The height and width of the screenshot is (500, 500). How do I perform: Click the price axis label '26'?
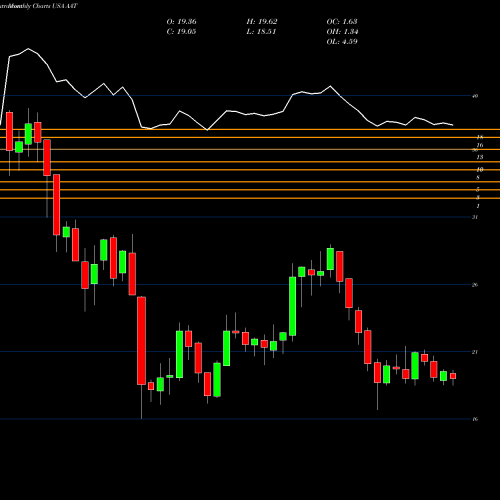click(x=475, y=285)
